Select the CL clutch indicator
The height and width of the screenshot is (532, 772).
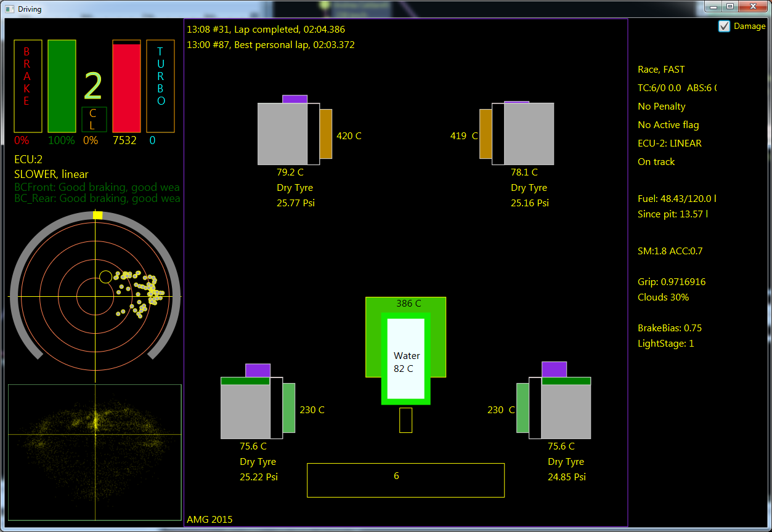[x=94, y=119]
